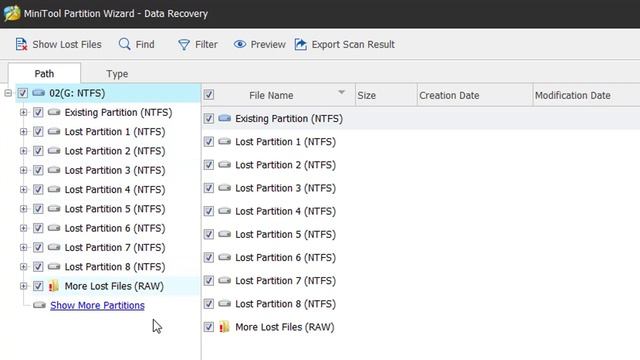Screen dimensions: 640x360
Task: Click the Preview label in toolbar
Action: (x=268, y=44)
